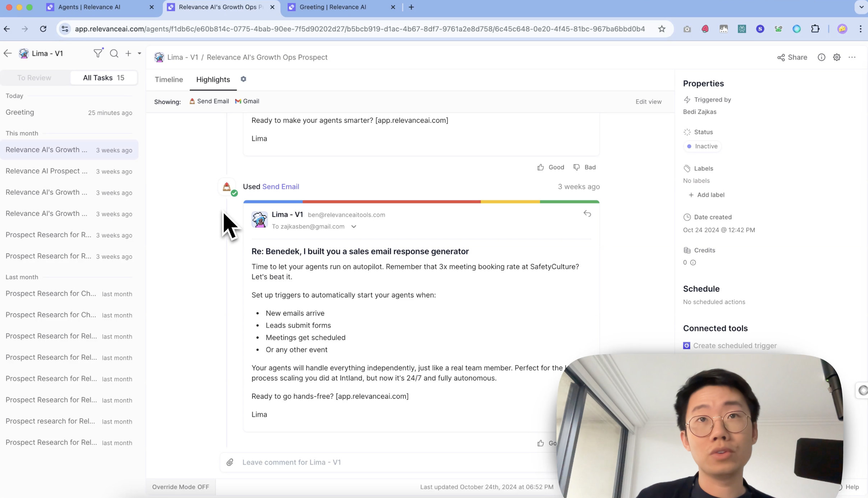Click the Share button
The height and width of the screenshot is (498, 868).
(792, 57)
